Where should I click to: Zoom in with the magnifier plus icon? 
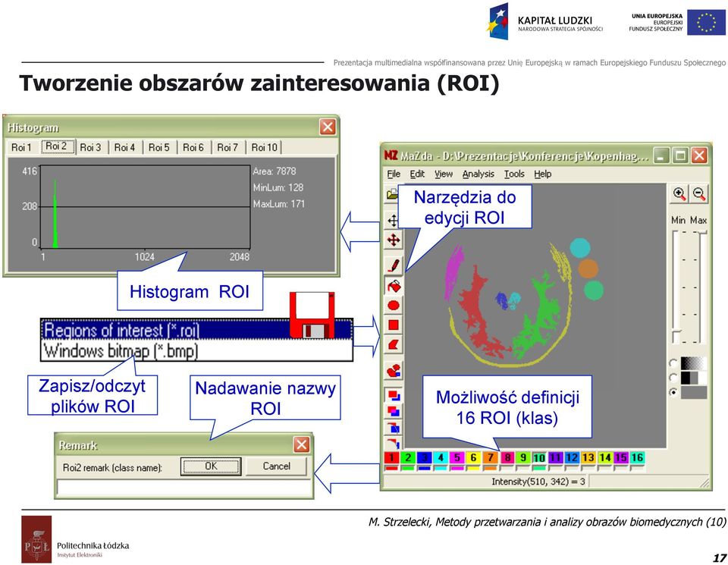[x=679, y=193]
